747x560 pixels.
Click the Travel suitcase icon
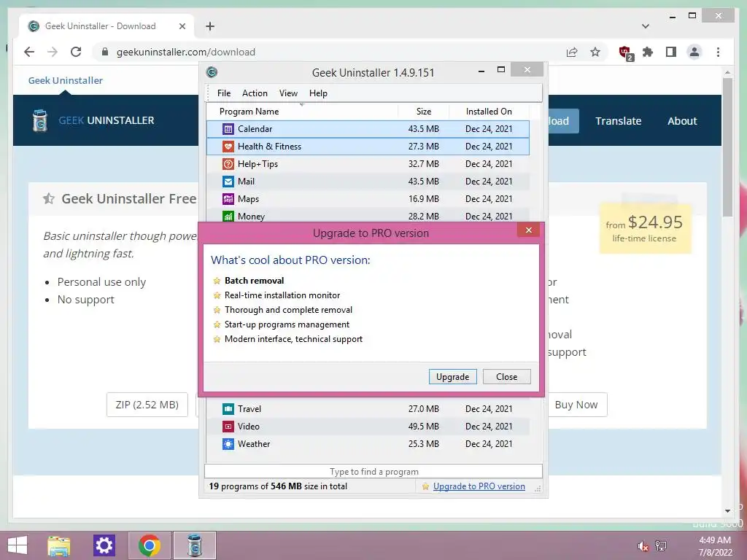pos(228,409)
